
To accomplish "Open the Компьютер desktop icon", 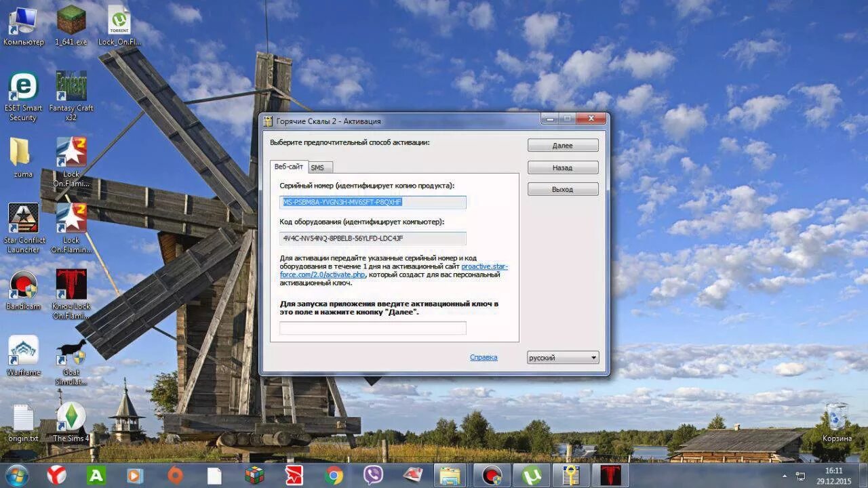I will [23, 27].
